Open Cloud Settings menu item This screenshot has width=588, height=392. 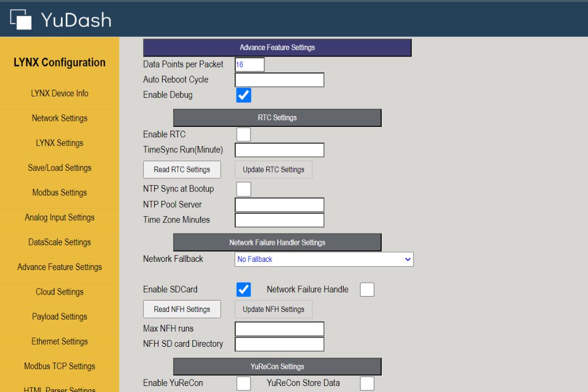(59, 292)
